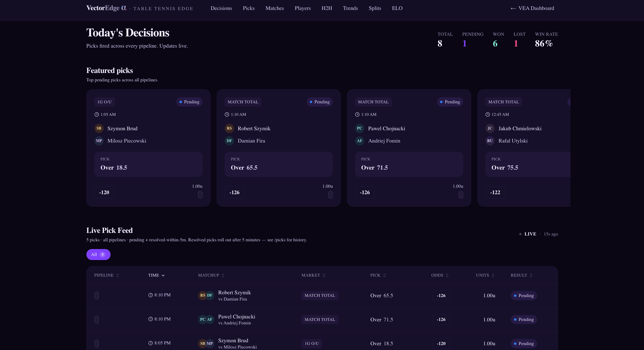Sort table by Pipeline column

(106, 275)
